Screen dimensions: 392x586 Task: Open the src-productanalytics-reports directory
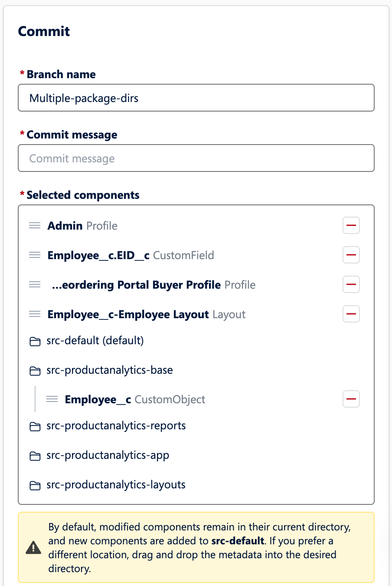click(116, 426)
